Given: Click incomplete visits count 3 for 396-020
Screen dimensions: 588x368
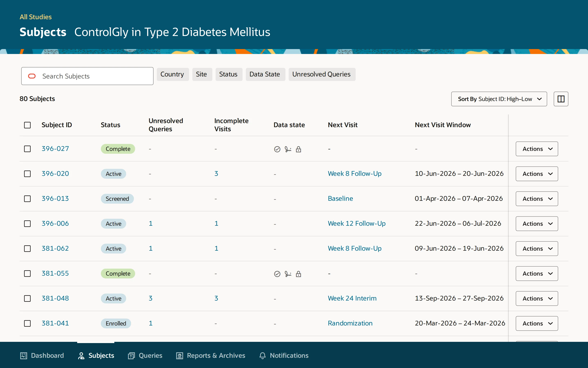Looking at the screenshot, I should 216,174.
